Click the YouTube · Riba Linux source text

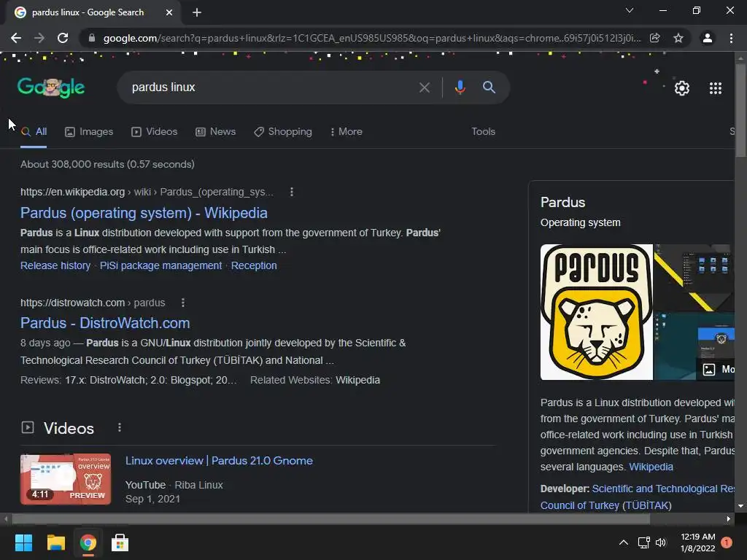click(174, 485)
